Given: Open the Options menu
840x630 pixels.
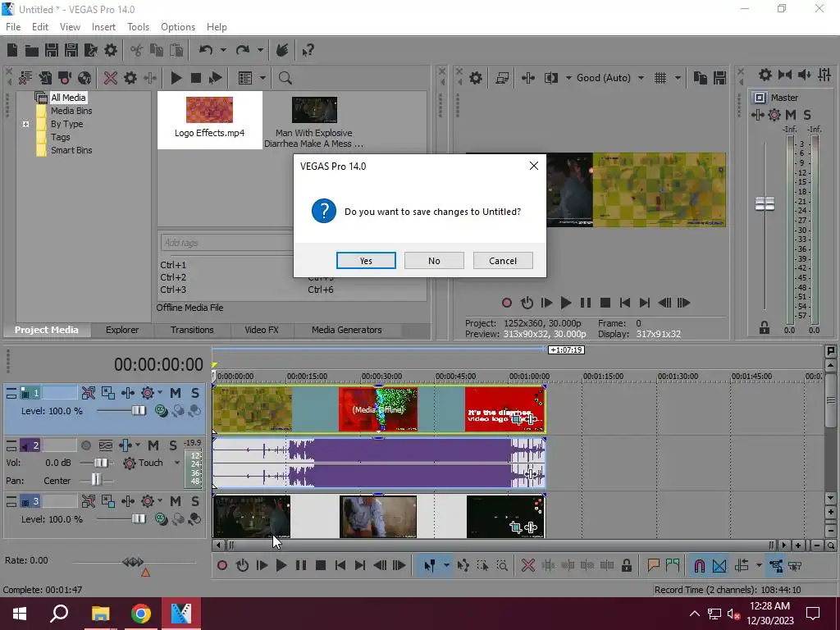Looking at the screenshot, I should (178, 27).
